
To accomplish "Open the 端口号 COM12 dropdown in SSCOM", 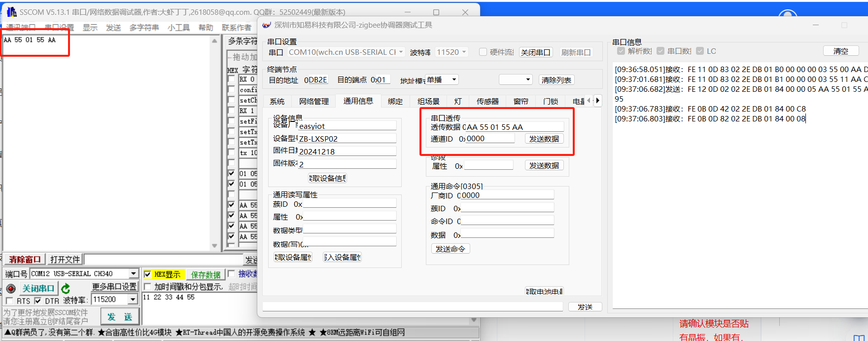I will tap(134, 274).
